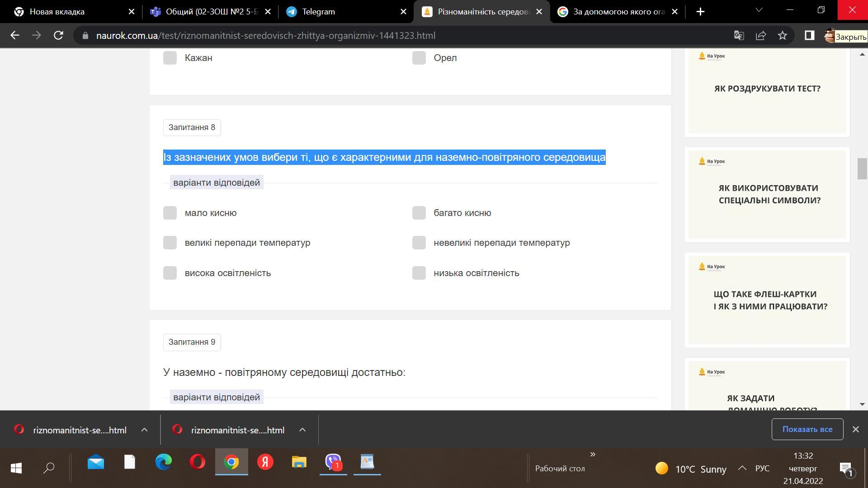Viewport: 868px width, 488px height.
Task: Click the Google Translate icon in address bar
Action: (739, 35)
